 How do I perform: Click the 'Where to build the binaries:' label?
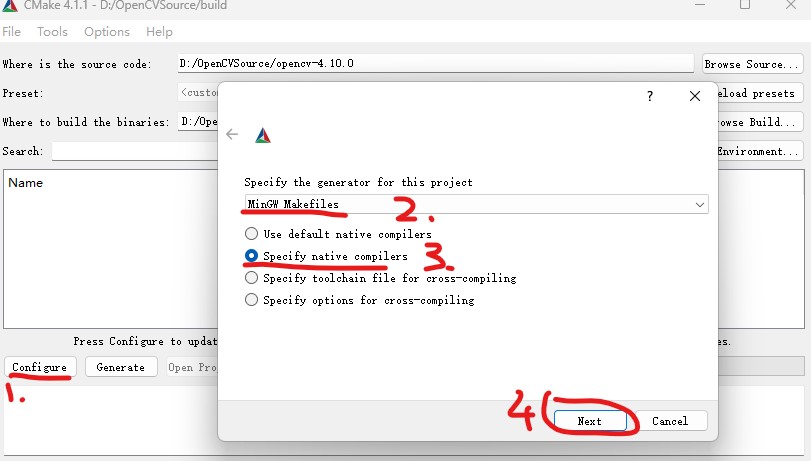[x=86, y=122]
